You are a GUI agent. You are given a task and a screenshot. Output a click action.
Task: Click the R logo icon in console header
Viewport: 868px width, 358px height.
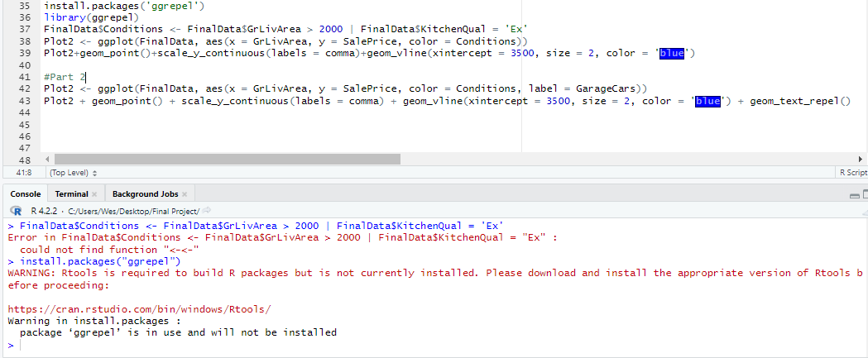click(17, 211)
